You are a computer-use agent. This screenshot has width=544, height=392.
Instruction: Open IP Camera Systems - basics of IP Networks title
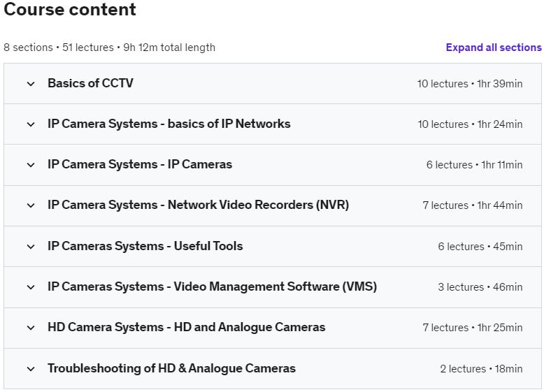169,124
